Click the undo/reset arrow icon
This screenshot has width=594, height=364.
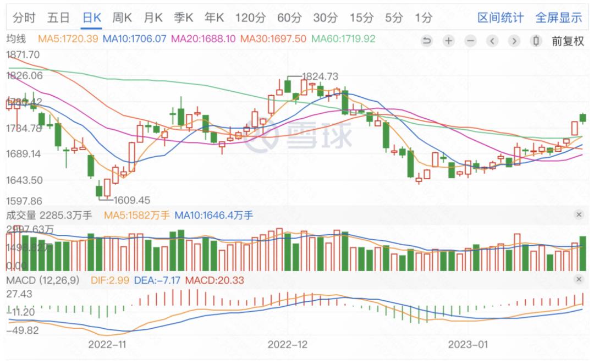[x=427, y=41]
